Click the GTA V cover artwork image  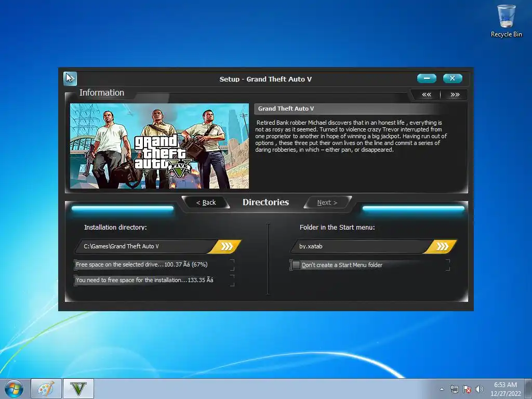159,146
